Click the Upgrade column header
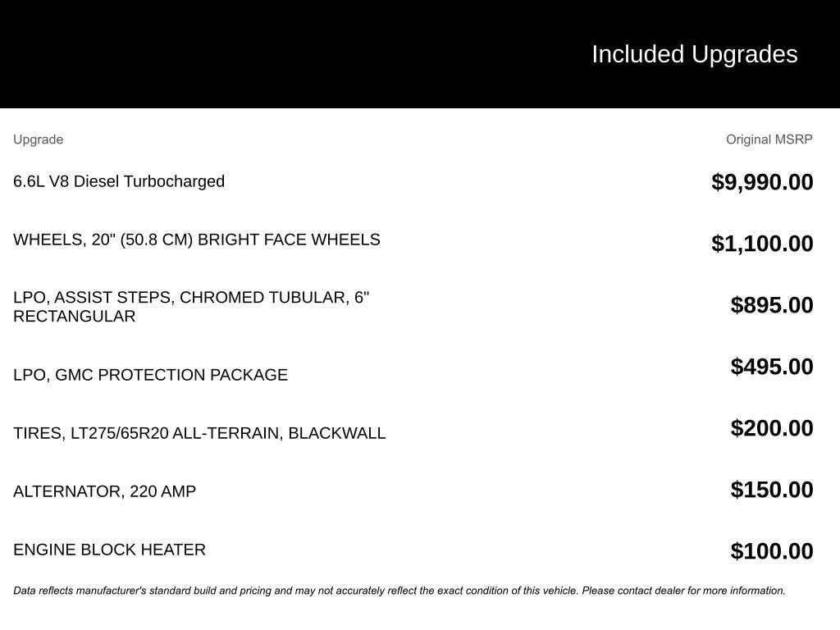Image resolution: width=840 pixels, height=630 pixels. [38, 139]
